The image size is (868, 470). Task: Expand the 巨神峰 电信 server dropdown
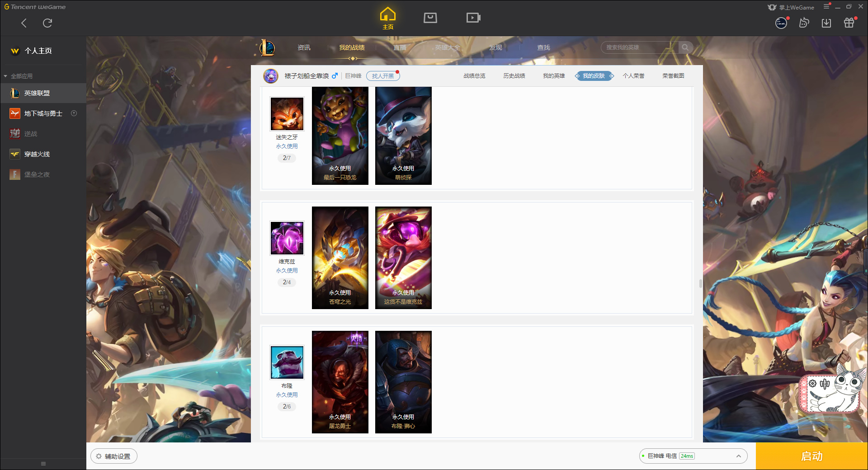click(693, 456)
